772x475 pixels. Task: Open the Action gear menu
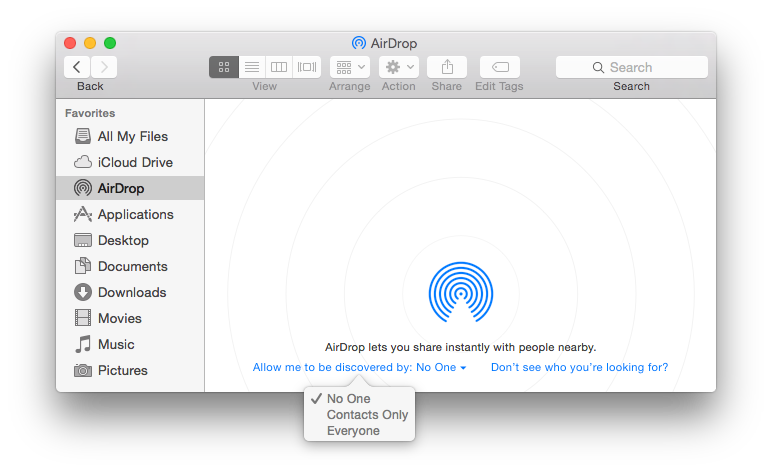point(399,67)
